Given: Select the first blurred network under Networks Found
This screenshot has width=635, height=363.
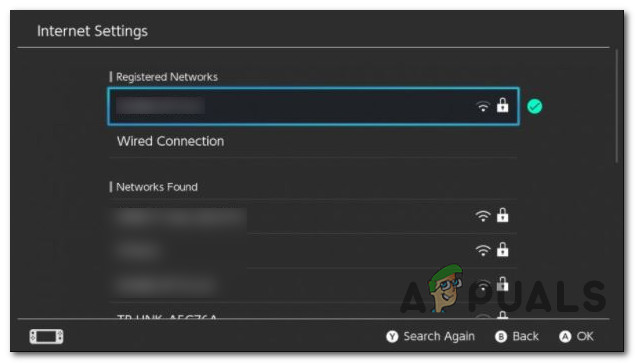Looking at the screenshot, I should (x=313, y=216).
